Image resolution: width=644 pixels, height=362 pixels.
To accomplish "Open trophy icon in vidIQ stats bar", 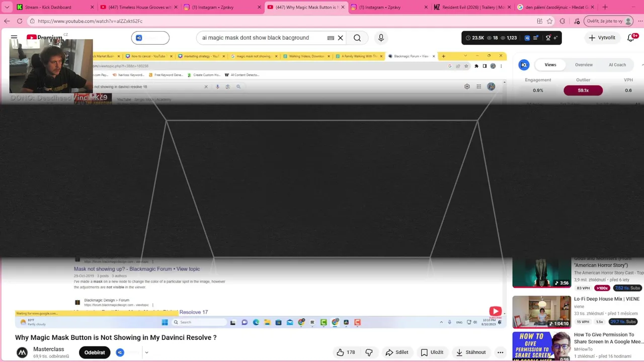I will 548,38.
